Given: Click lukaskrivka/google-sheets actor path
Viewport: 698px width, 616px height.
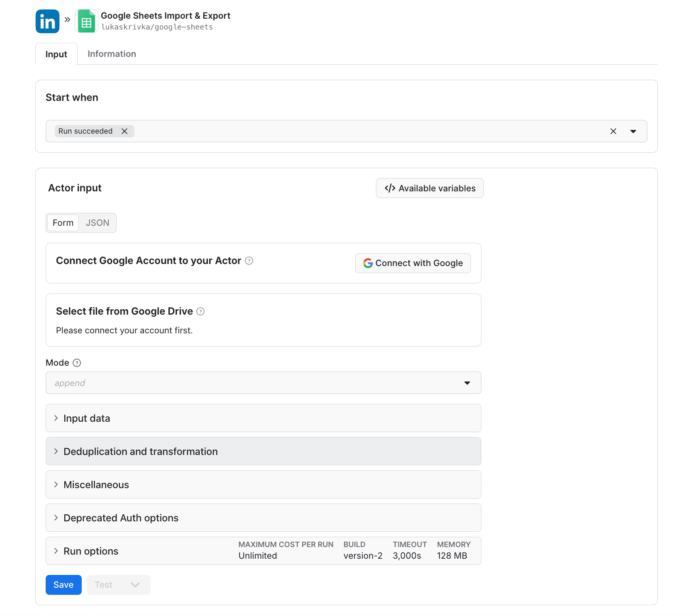Looking at the screenshot, I should [x=157, y=27].
